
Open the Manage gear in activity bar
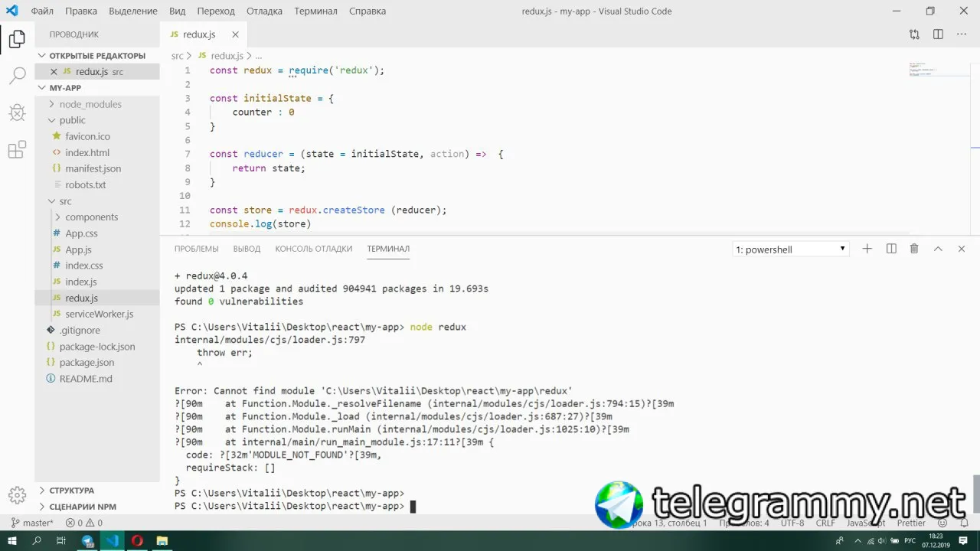[x=17, y=494]
